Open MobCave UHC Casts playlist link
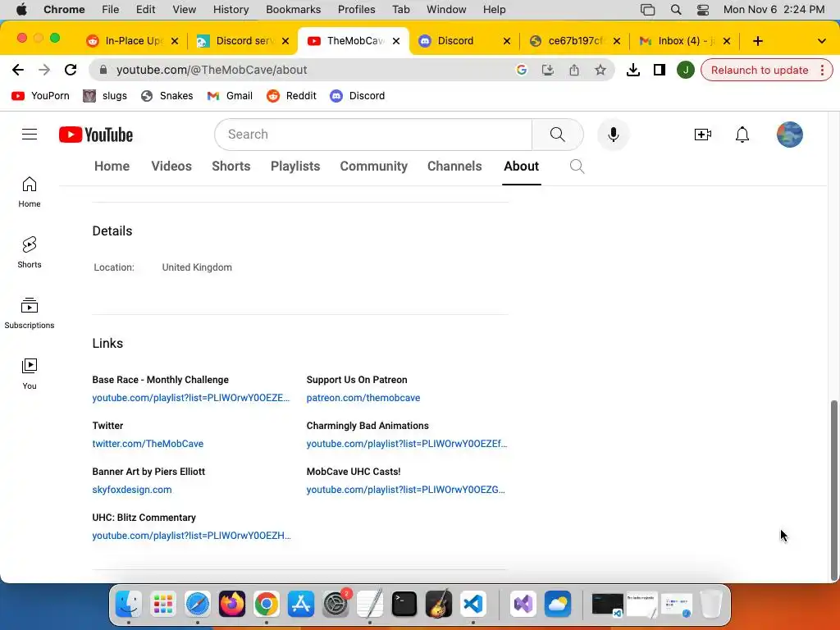The image size is (840, 630). 405,490
